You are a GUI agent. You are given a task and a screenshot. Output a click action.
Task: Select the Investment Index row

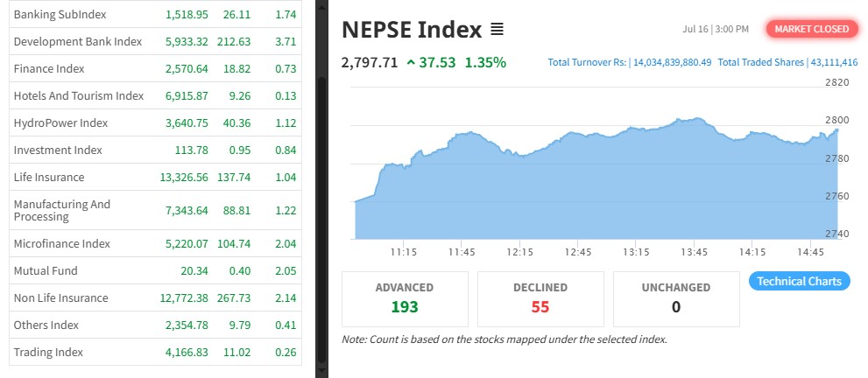(x=58, y=150)
